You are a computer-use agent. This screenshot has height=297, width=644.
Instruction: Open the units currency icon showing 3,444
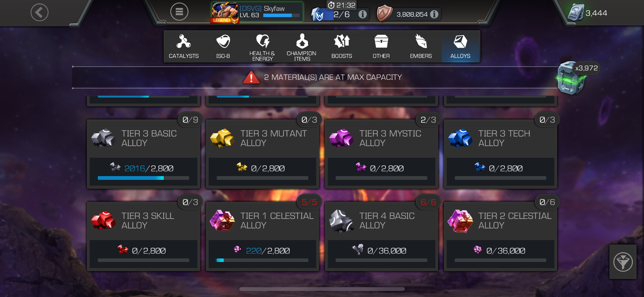click(576, 13)
